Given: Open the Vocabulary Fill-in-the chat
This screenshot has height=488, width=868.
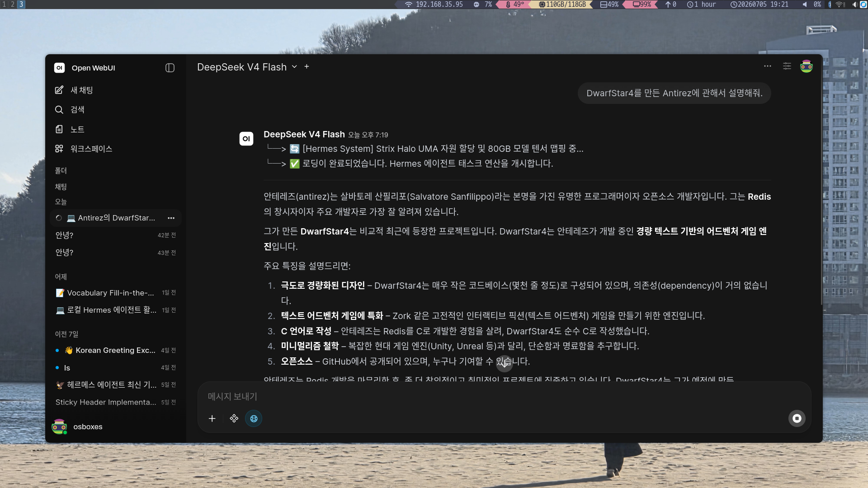Looking at the screenshot, I should pyautogui.click(x=116, y=293).
